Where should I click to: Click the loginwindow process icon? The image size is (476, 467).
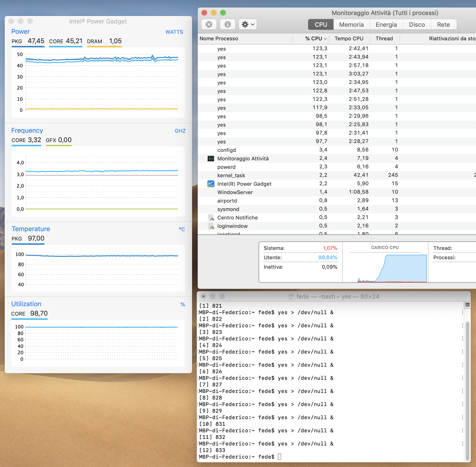pyautogui.click(x=211, y=226)
